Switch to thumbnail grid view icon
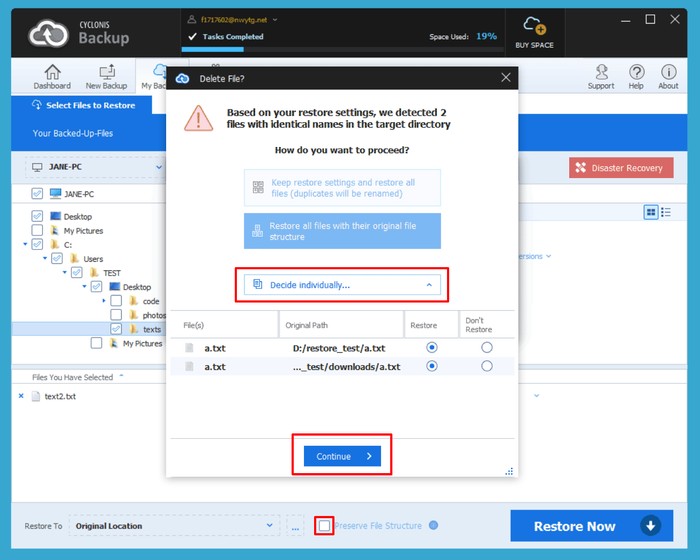700x560 pixels. (x=652, y=212)
